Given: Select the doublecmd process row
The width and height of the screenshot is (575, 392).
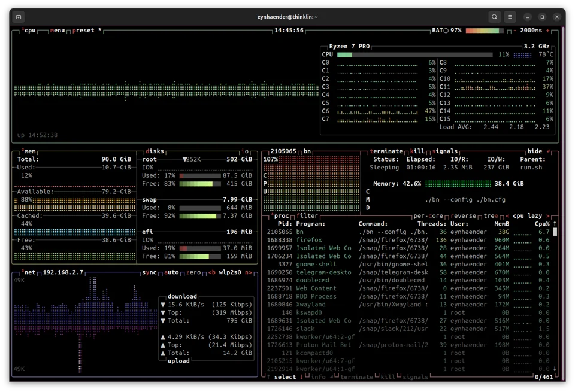Looking at the screenshot, I should [408, 280].
